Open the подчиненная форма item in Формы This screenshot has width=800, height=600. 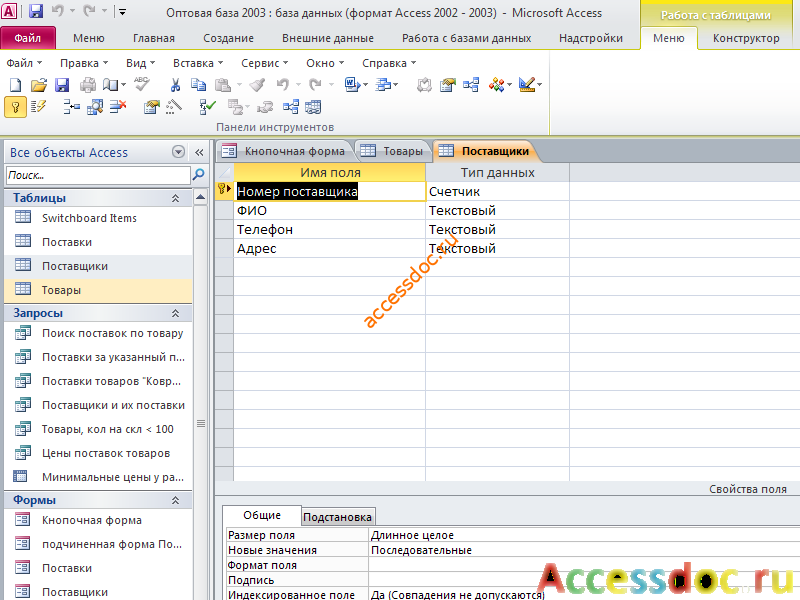click(112, 544)
